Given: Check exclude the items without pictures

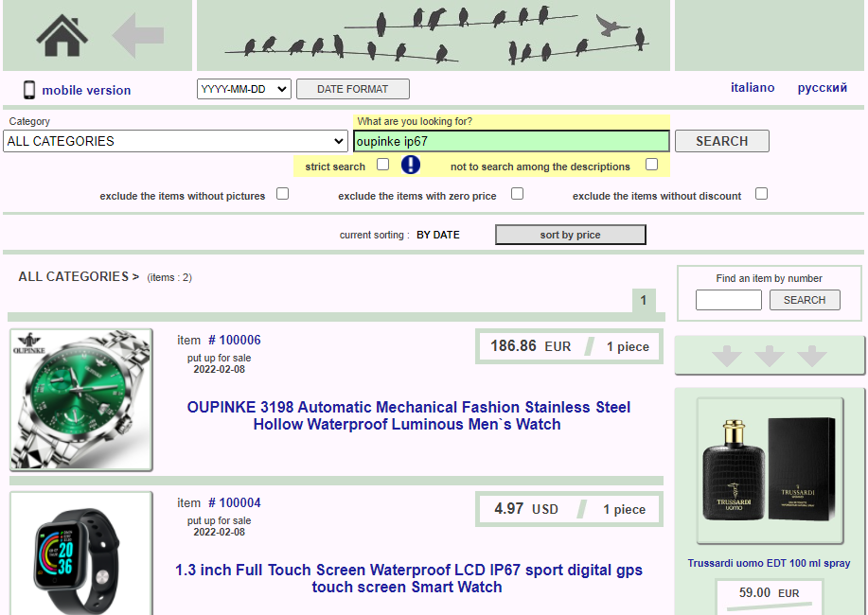Looking at the screenshot, I should tap(282, 194).
